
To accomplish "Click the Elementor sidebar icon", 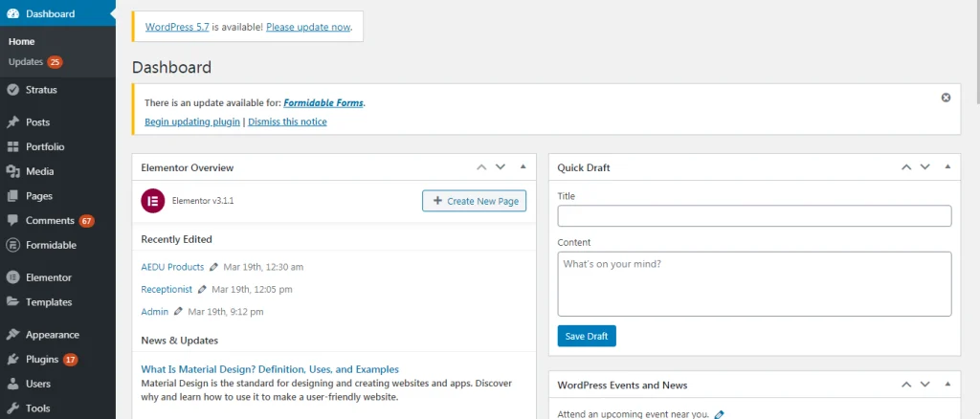I will coord(12,277).
